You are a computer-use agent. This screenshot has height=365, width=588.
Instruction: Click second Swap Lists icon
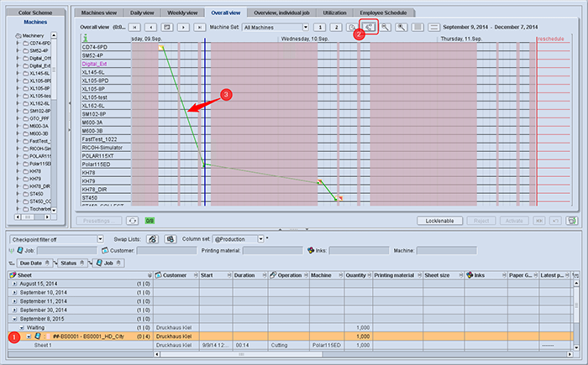[x=171, y=239]
